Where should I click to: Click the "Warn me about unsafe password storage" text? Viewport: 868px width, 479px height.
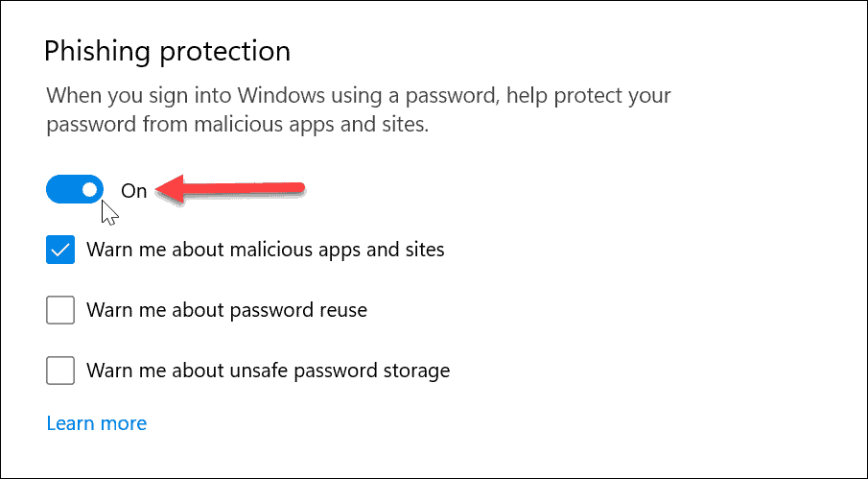coord(268,370)
